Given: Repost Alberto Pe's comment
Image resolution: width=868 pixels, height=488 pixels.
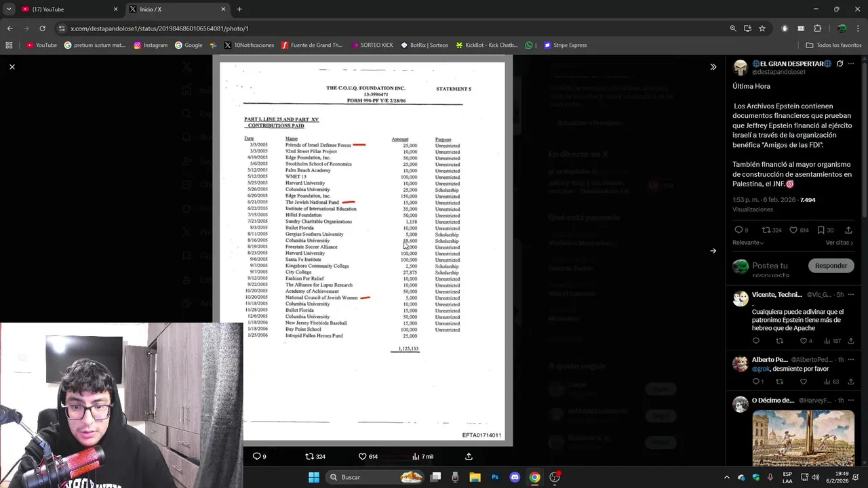Looking at the screenshot, I should click(779, 382).
